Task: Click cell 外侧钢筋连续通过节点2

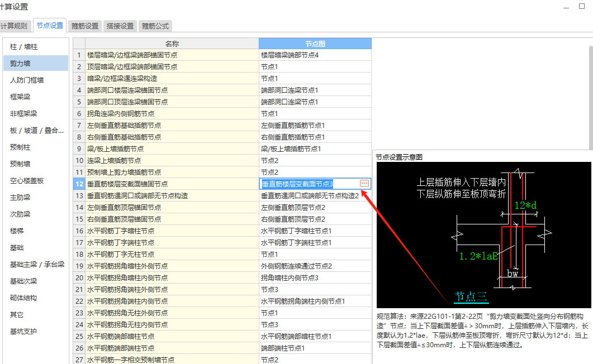Action: click(x=315, y=266)
